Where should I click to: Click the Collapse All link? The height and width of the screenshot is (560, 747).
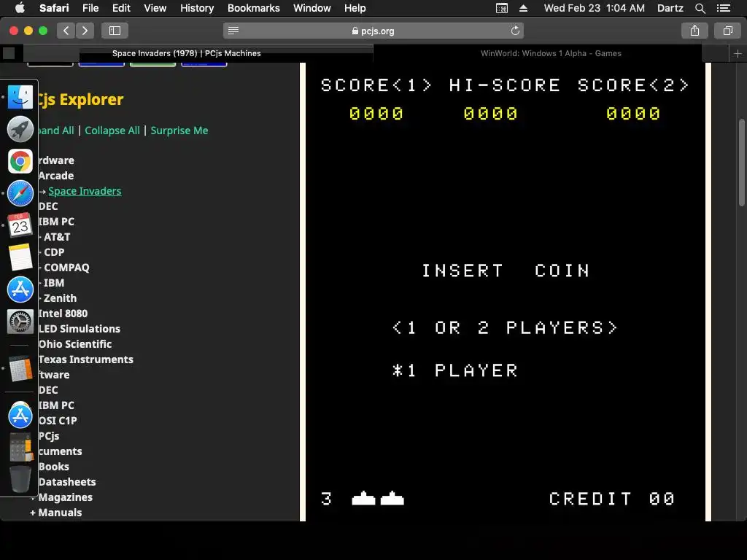(112, 131)
